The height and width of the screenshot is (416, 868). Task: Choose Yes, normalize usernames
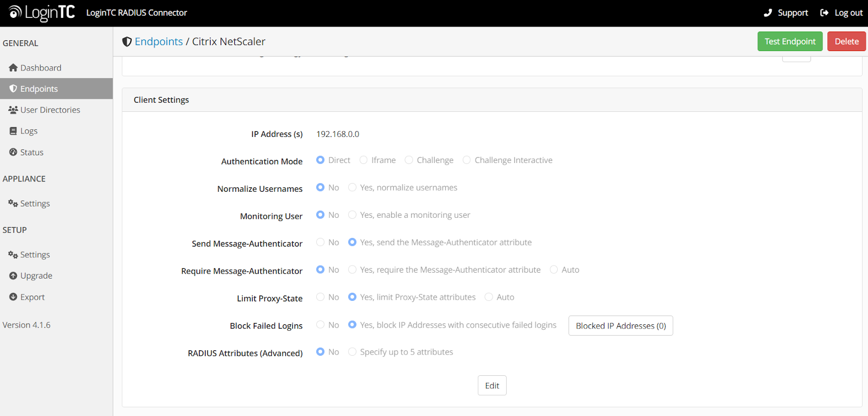click(x=352, y=187)
